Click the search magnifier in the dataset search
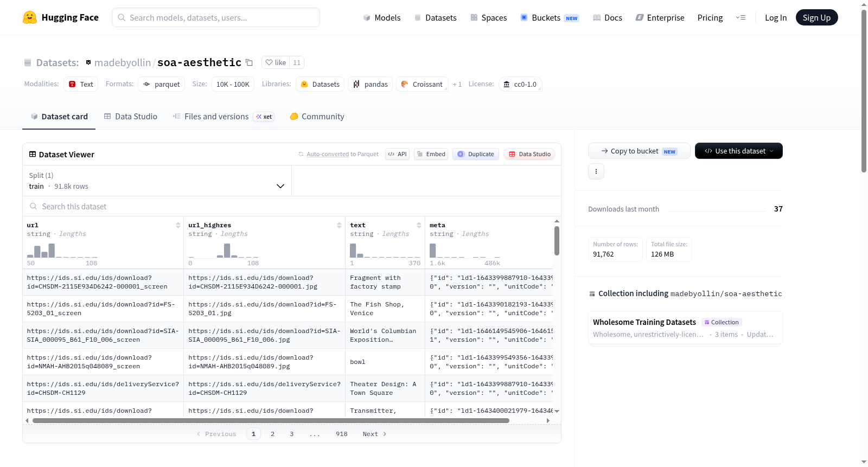Image resolution: width=868 pixels, height=467 pixels. point(34,206)
